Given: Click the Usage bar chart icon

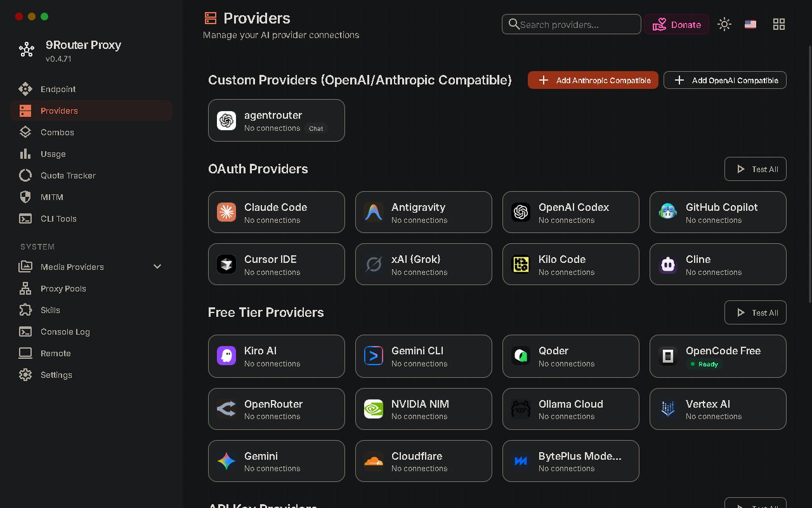Looking at the screenshot, I should 25,154.
